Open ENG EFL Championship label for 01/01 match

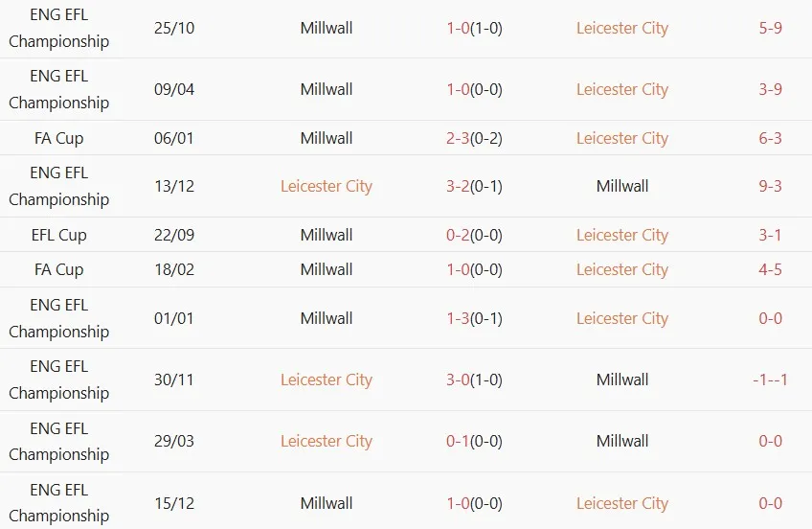(x=59, y=318)
